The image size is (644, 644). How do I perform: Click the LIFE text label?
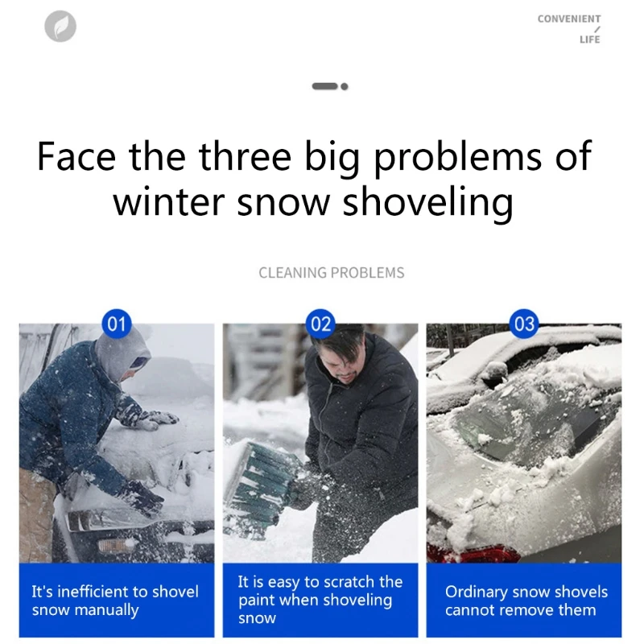point(590,39)
